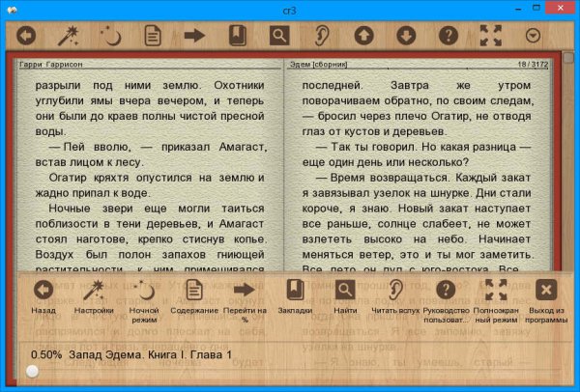This screenshot has width=580, height=392.
Task: Click the cr3 app icon in title bar
Action: [12, 10]
